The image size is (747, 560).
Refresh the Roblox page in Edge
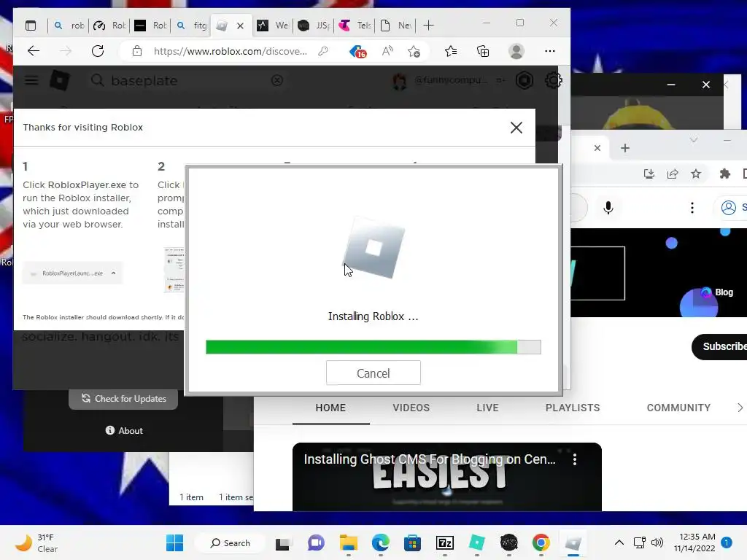[x=98, y=51]
